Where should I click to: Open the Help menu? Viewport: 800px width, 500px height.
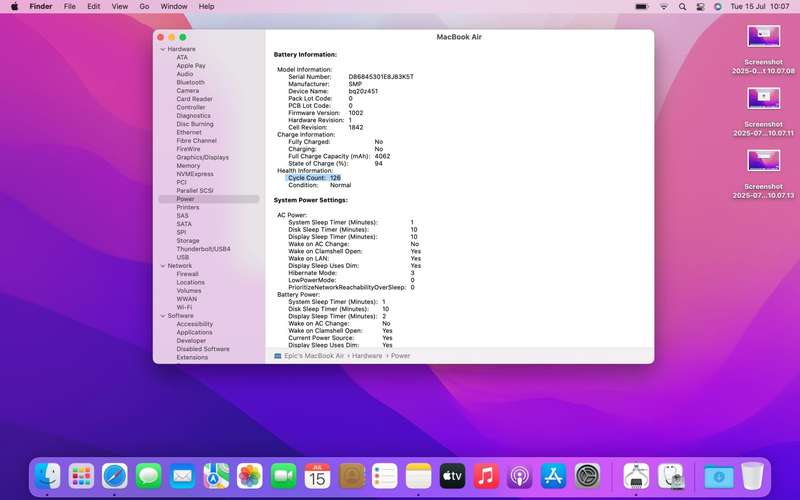pyautogui.click(x=206, y=7)
